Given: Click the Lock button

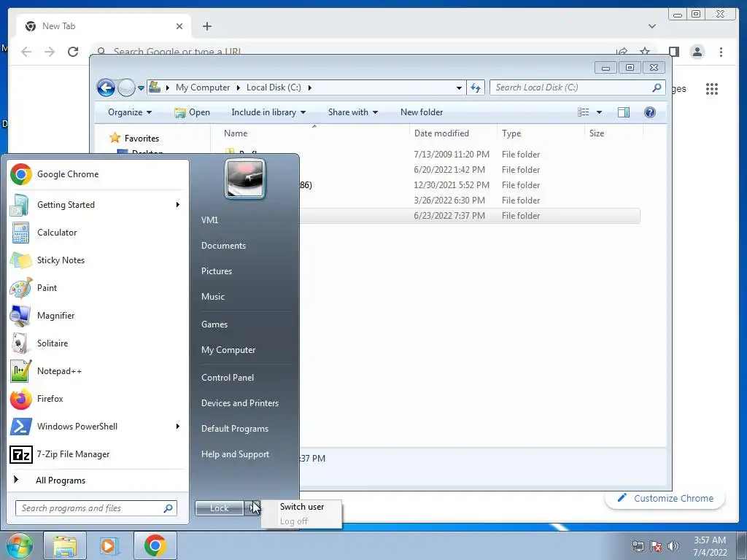Looking at the screenshot, I should (x=220, y=508).
